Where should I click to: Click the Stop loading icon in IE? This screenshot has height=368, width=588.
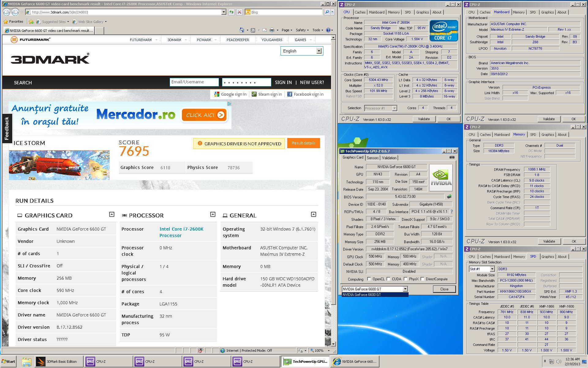[239, 12]
